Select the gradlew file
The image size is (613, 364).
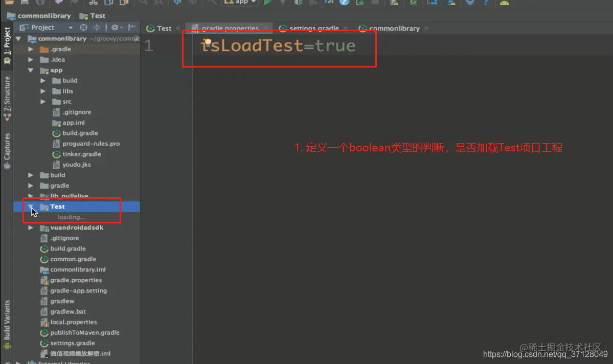pyautogui.click(x=62, y=301)
